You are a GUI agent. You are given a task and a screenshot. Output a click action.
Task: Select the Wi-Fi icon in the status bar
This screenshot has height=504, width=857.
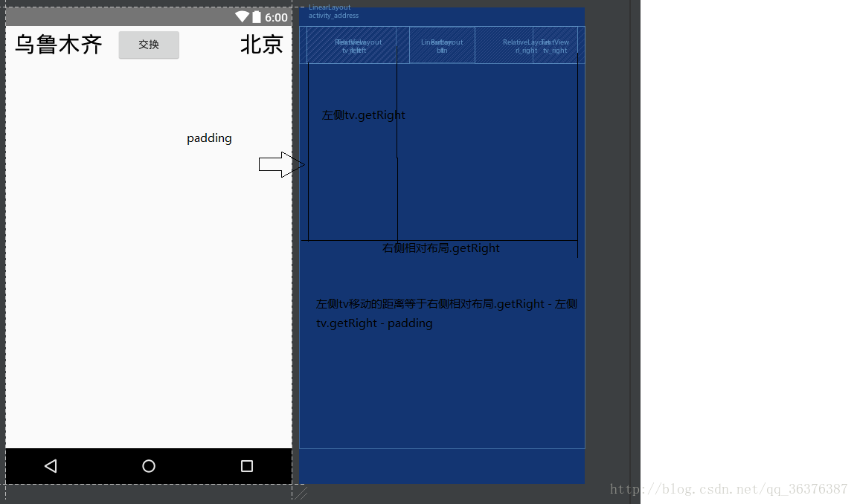[x=241, y=16]
